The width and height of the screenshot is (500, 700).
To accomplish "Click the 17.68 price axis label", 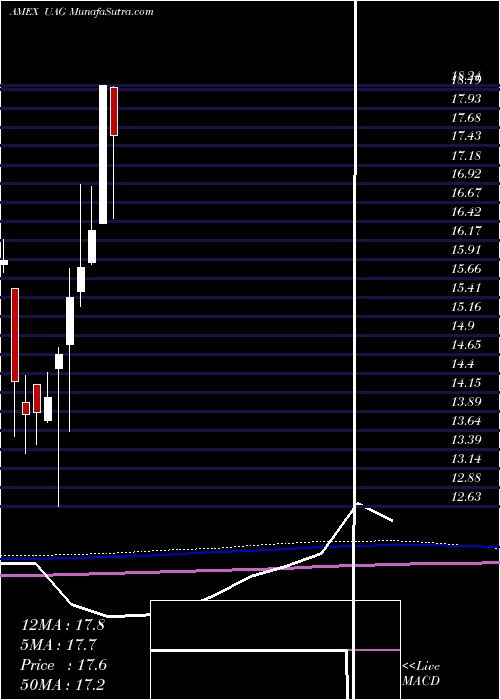I will pos(466,118).
